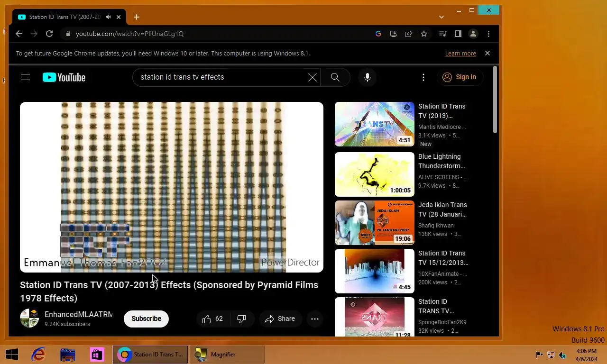
Task: Open the EnhancedMLAATRM channel name link
Action: (78, 314)
